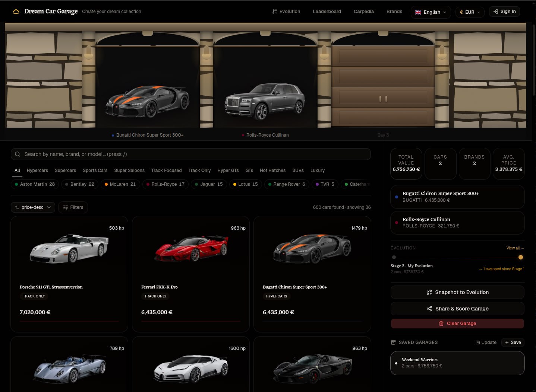Select the Hypercars category tab

click(37, 170)
